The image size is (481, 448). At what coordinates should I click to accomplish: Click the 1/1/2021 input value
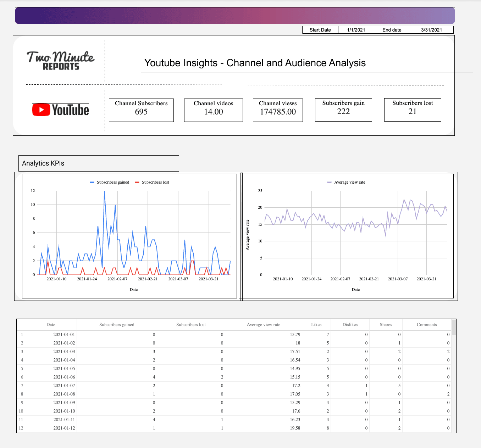[356, 30]
